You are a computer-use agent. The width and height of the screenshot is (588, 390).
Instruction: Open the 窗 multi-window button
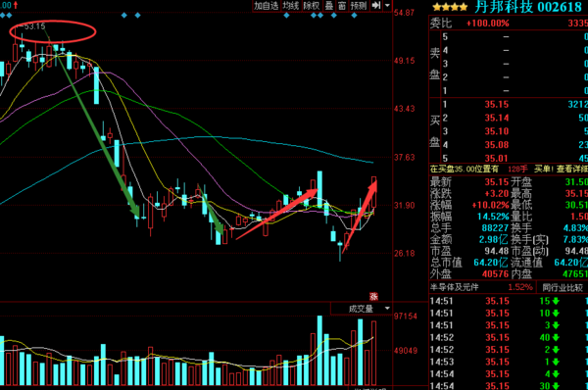342,5
